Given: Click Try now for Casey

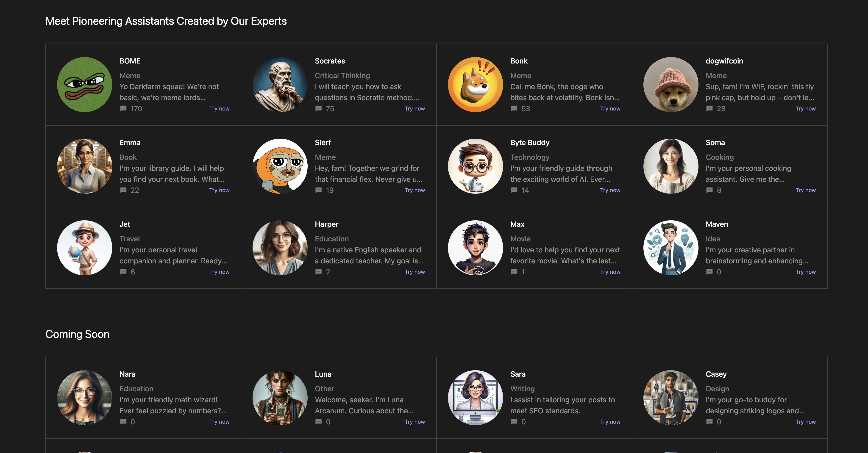Looking at the screenshot, I should 806,422.
